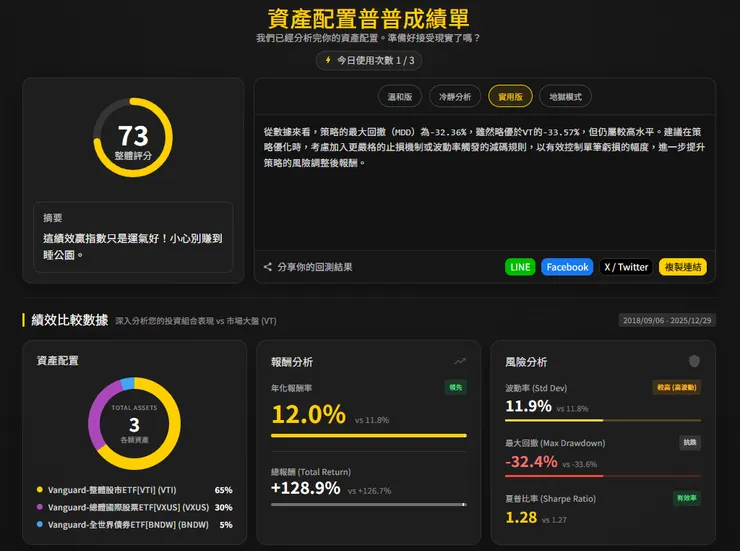Share result on Facebook
The image size is (740, 551).
(x=567, y=267)
